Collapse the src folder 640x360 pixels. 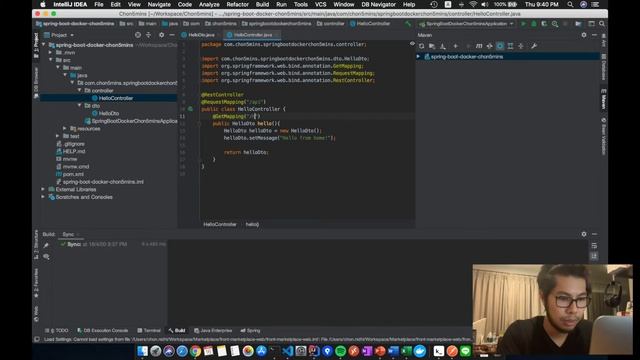(51, 60)
